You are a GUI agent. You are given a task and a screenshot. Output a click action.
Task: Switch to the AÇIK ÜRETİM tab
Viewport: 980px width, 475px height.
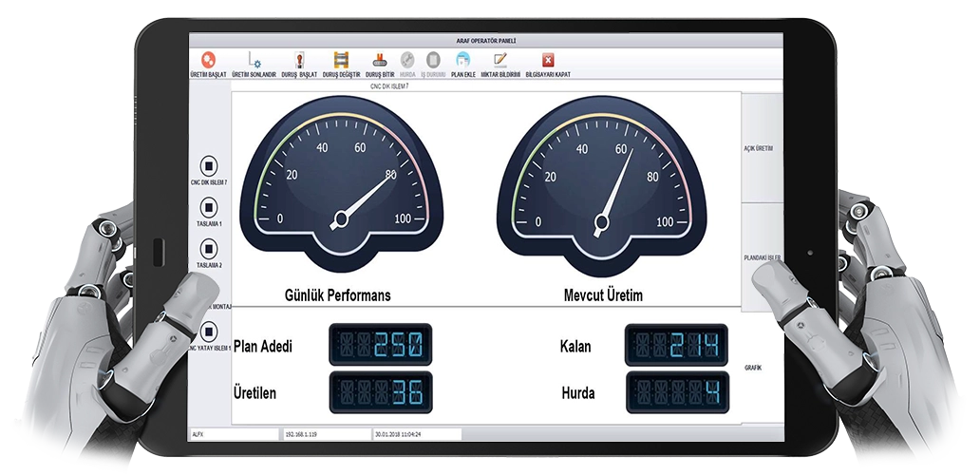[759, 148]
